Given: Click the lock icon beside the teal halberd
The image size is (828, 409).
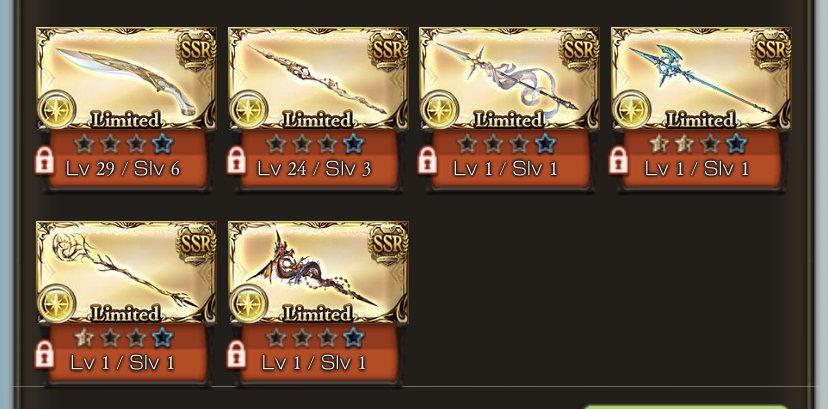Looking at the screenshot, I should coord(618,160).
